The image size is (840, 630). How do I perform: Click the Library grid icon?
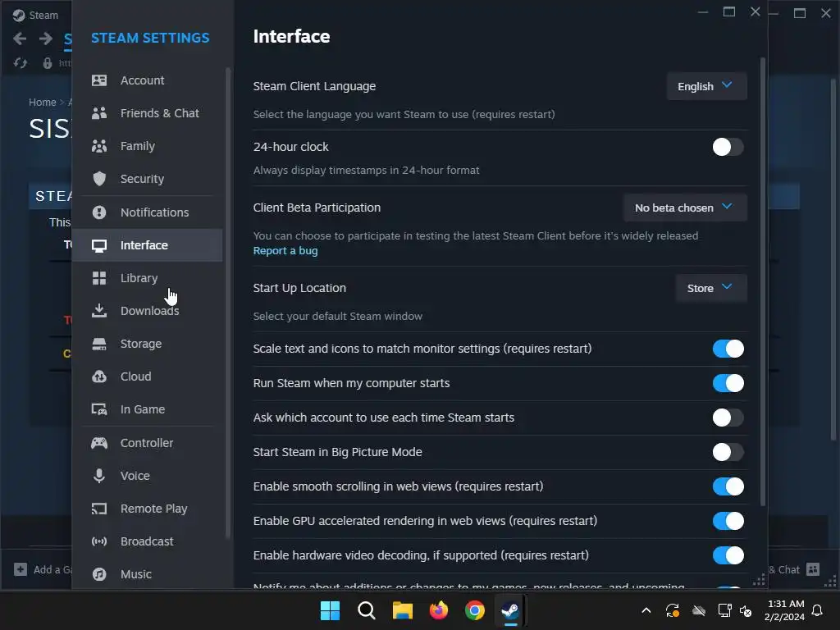point(99,278)
